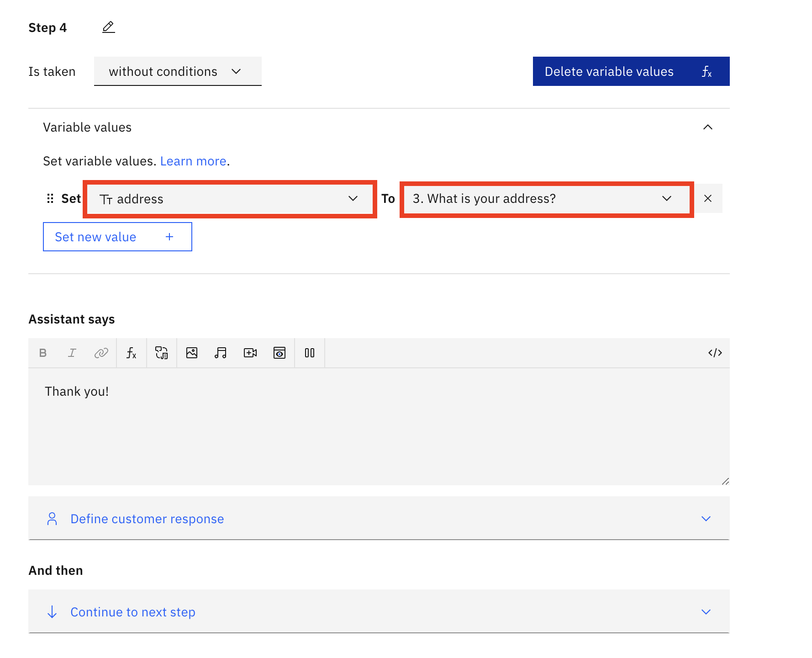812x658 pixels.
Task: Click into the 'Thank you!' text area
Action: [379, 427]
